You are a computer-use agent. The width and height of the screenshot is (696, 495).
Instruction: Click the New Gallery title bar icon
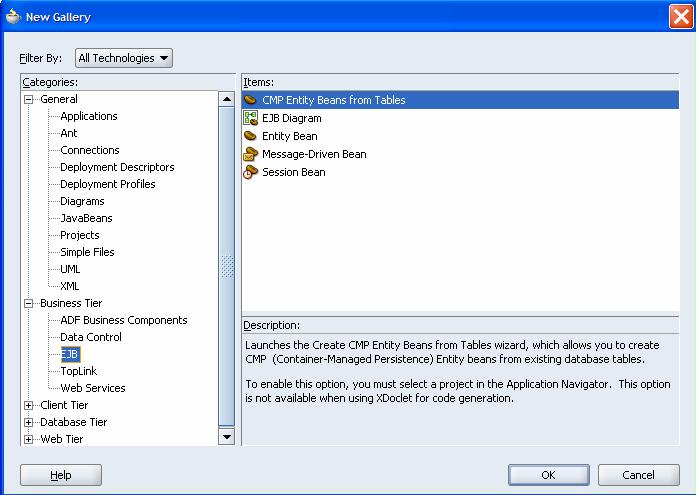pyautogui.click(x=13, y=16)
